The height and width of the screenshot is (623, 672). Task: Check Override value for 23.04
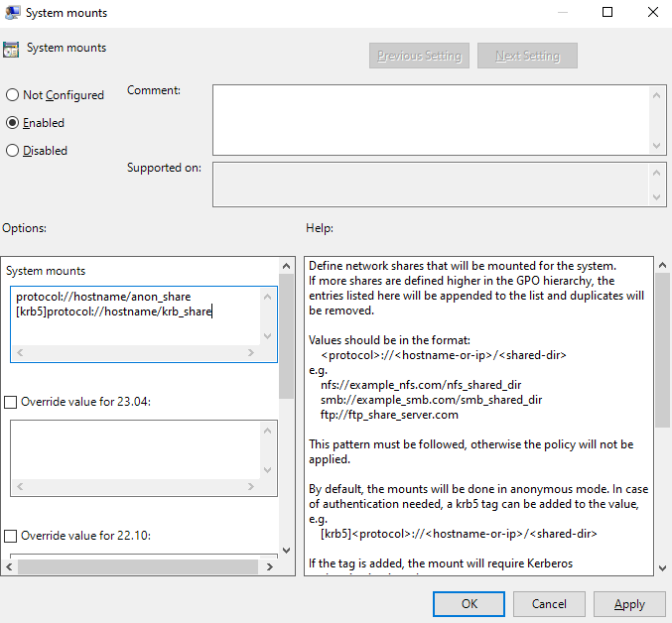(x=10, y=402)
